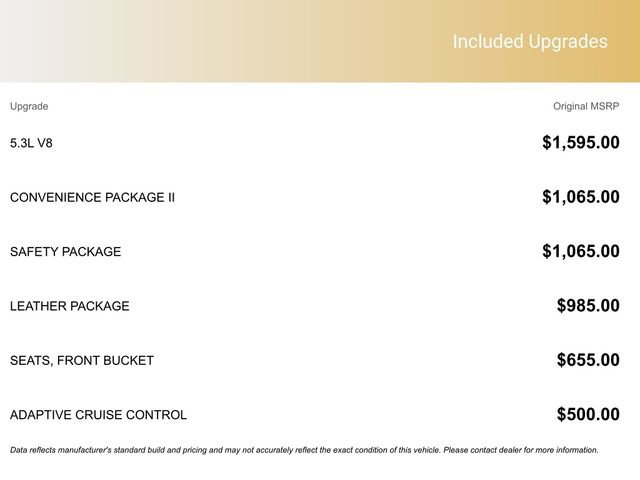Screen dimensions: 640x480
Task: Choose the 'LEATHER PACKAGE' upgrade label
Action: point(69,306)
